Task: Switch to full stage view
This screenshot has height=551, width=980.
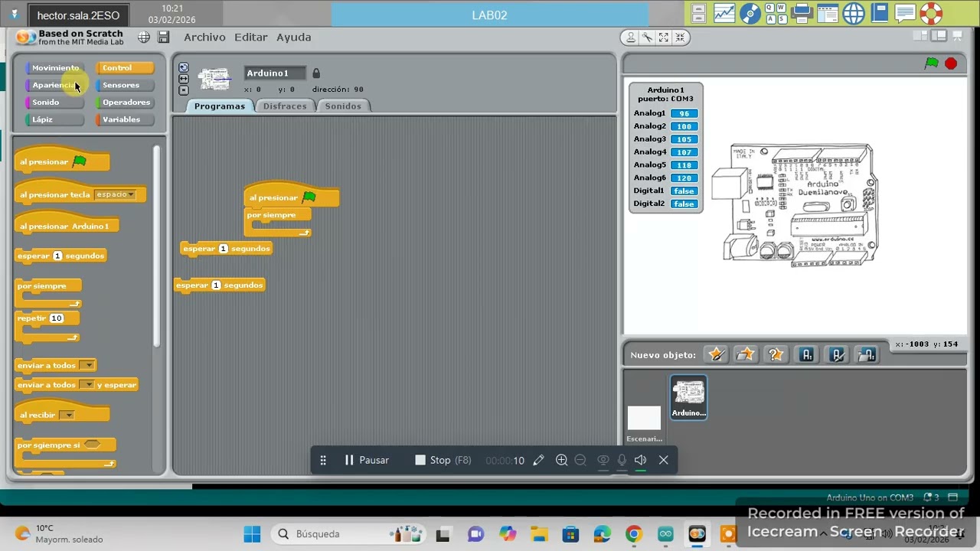Action: pos(939,36)
